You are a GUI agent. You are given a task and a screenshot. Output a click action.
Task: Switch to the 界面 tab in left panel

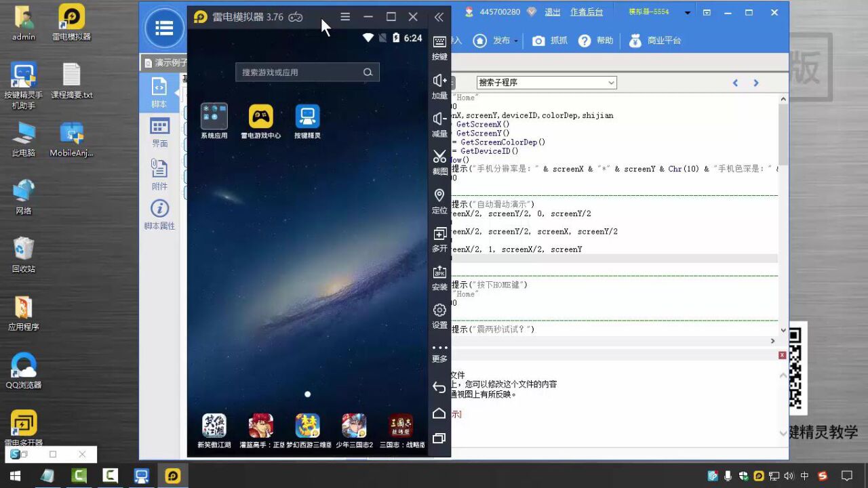point(159,132)
